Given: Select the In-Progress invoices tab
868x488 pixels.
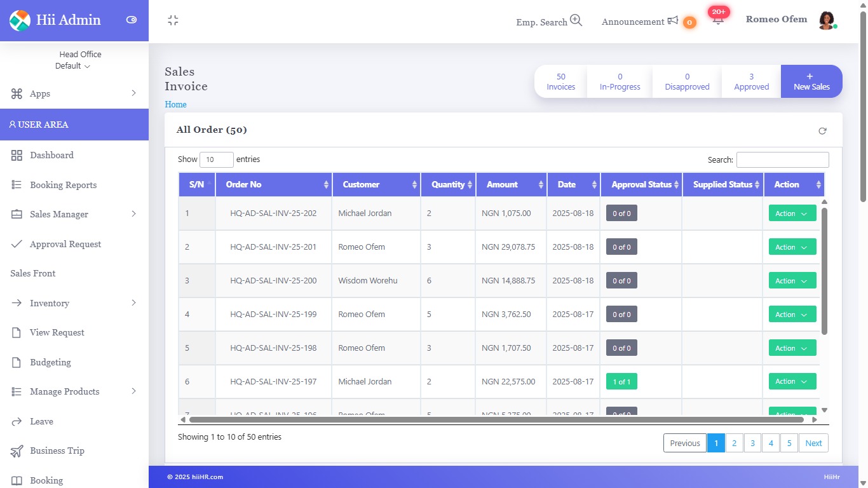Looking at the screenshot, I should point(620,81).
